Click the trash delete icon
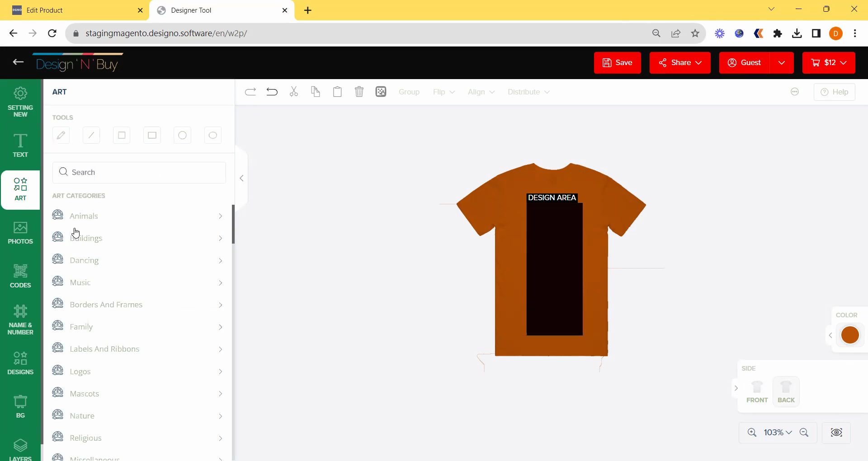Viewport: 868px width, 461px height. [x=359, y=92]
